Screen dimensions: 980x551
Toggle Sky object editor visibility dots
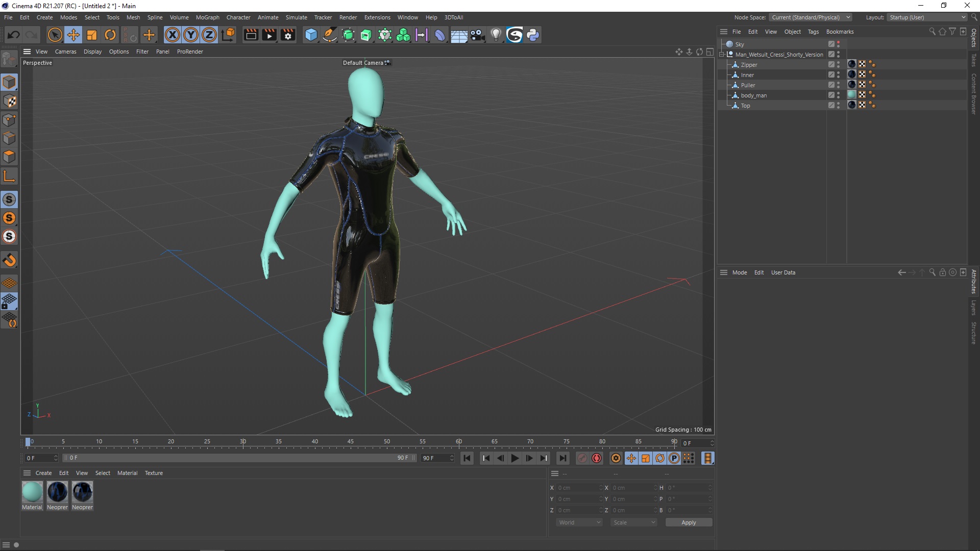838,44
